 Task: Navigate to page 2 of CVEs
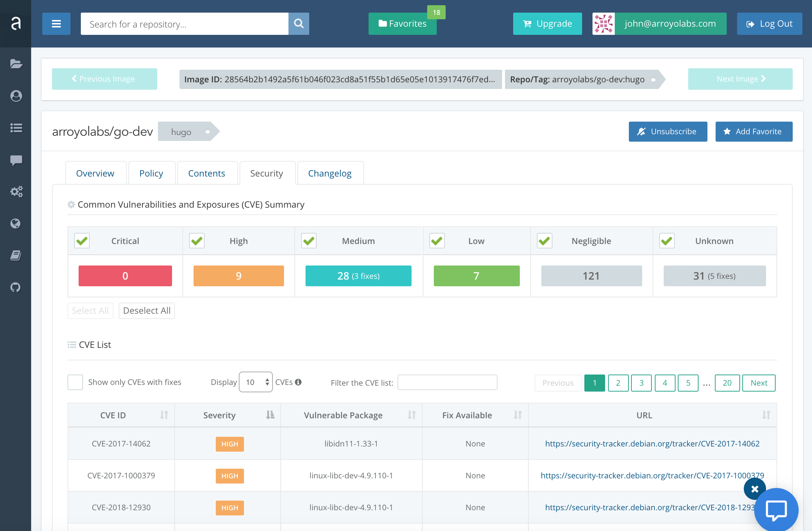(618, 382)
